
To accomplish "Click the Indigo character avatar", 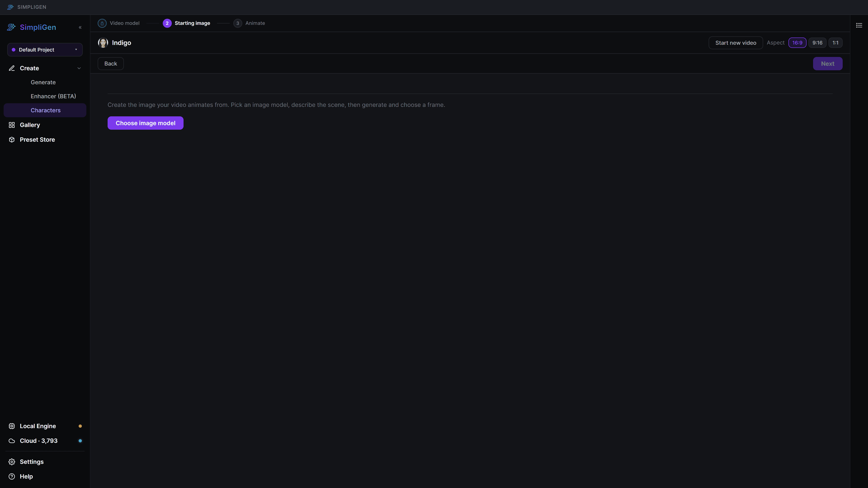I will [103, 43].
